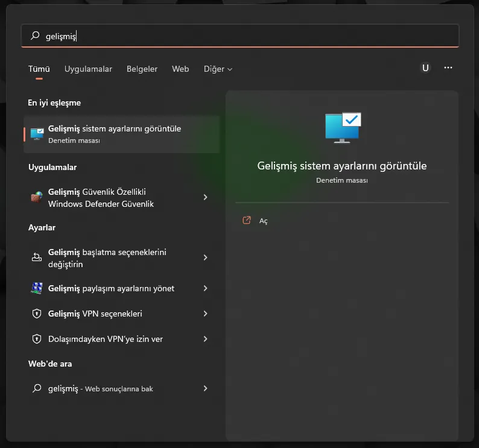
Task: Switch to the Tümü tab
Action: pos(39,69)
